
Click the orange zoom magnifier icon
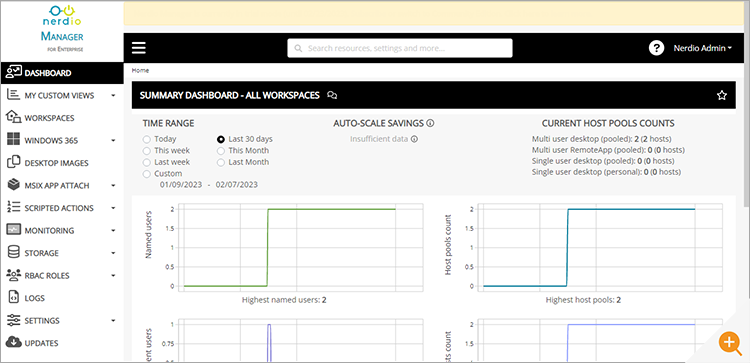(729, 342)
